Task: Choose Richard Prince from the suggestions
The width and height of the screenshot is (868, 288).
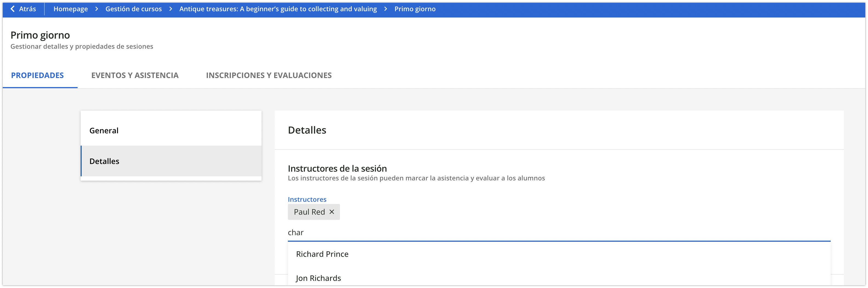Action: tap(322, 254)
